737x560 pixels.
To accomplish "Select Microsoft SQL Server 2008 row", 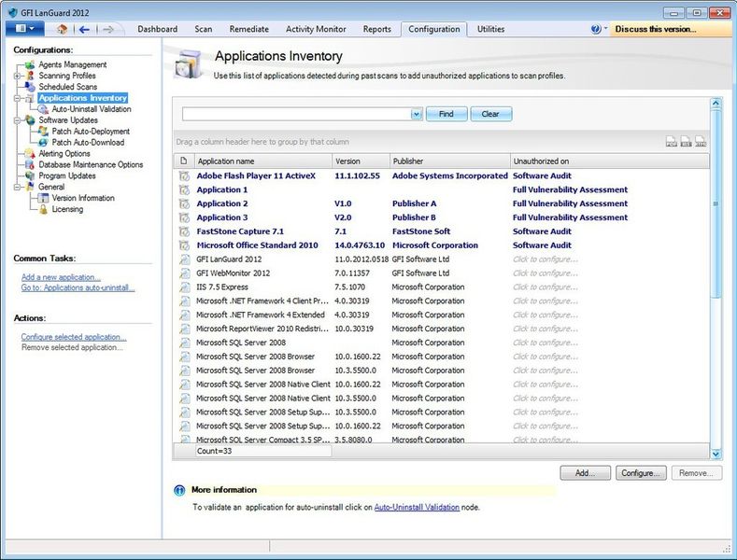I will click(x=442, y=343).
